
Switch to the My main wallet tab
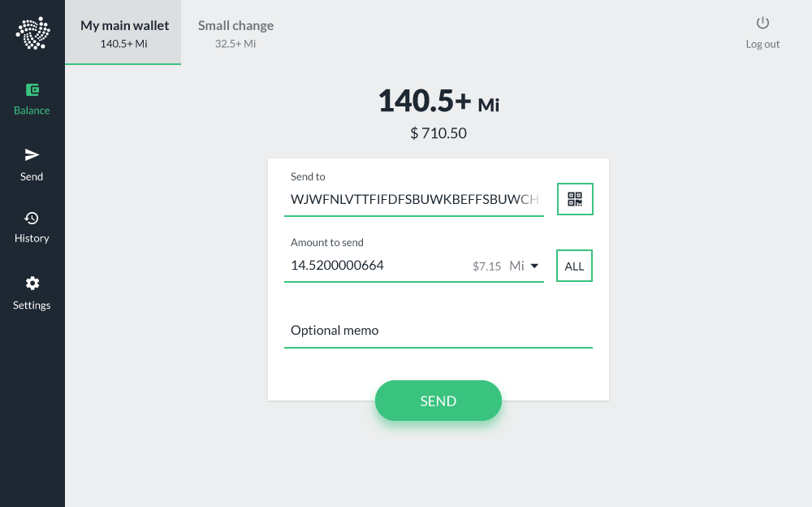(123, 32)
